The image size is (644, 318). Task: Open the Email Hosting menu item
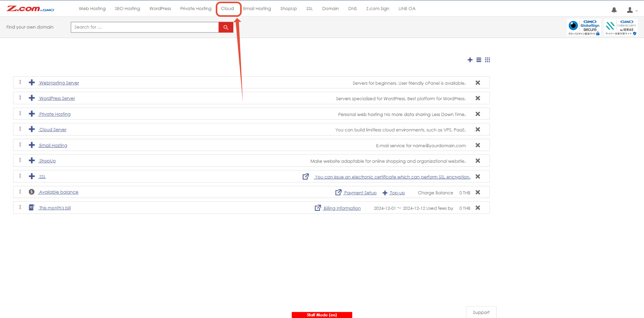(257, 8)
